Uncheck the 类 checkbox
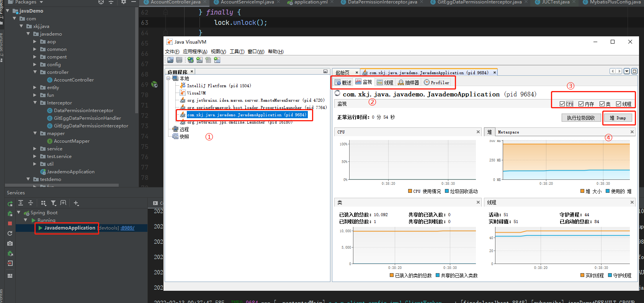The image size is (644, 303). point(602,104)
